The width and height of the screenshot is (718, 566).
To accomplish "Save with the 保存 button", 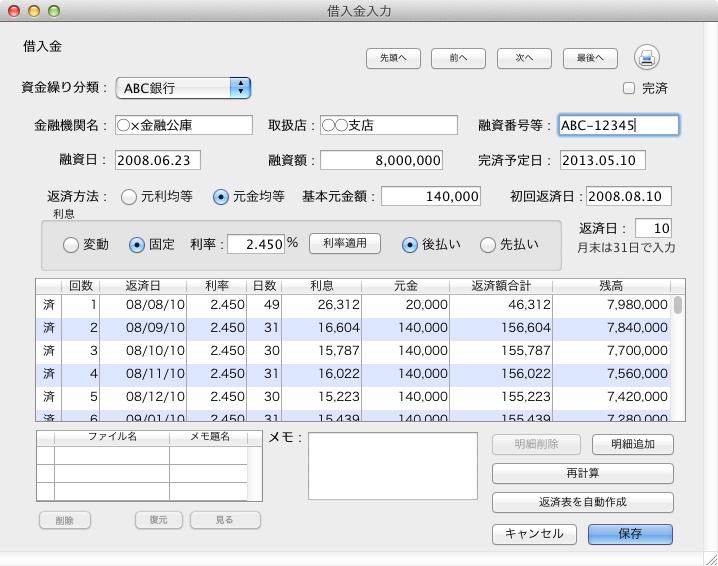I will coord(630,533).
